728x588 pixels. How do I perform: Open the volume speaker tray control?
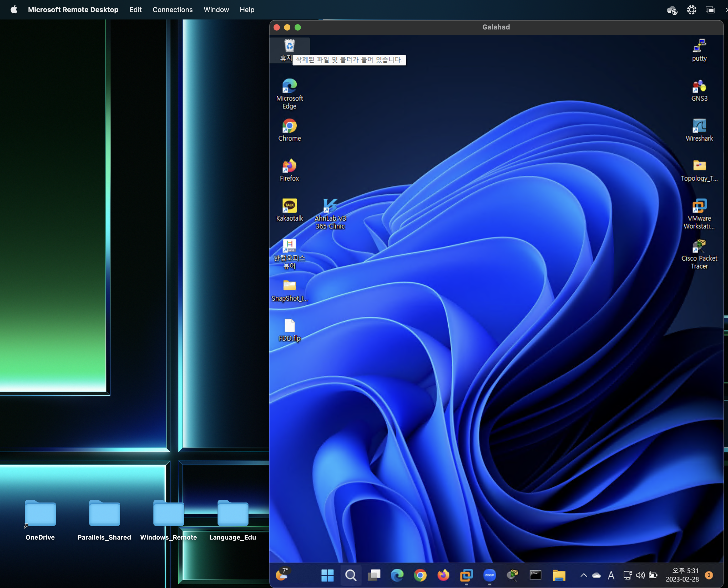click(640, 575)
